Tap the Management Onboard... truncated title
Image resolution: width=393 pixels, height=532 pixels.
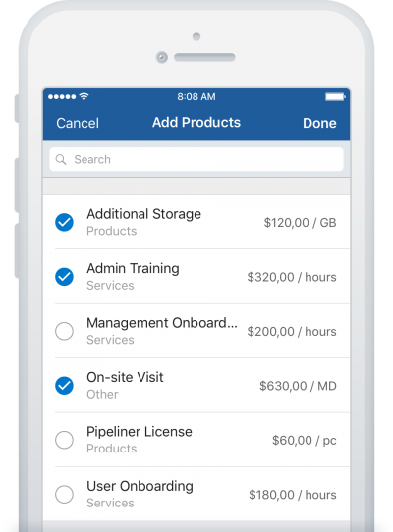(x=162, y=323)
